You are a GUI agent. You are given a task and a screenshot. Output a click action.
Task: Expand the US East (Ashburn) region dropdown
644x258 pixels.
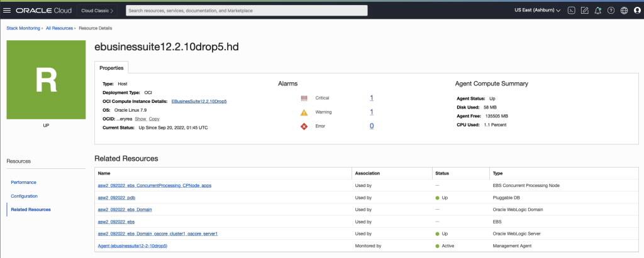[537, 10]
